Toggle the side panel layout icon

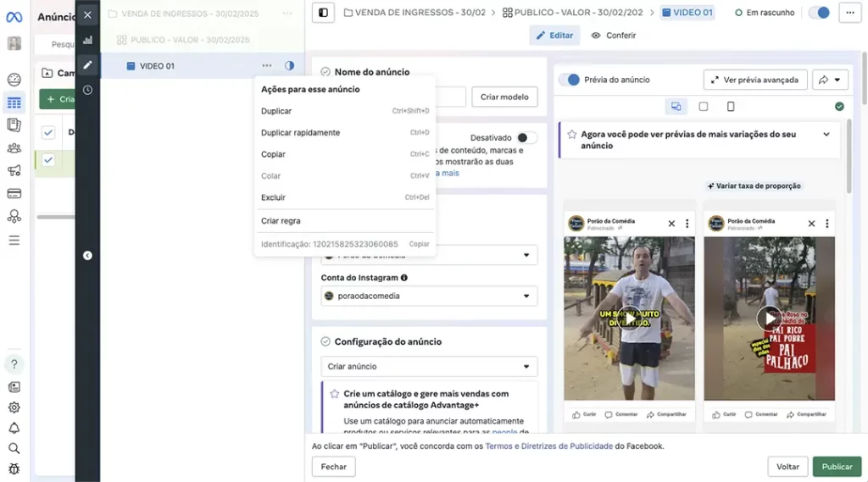[x=323, y=13]
